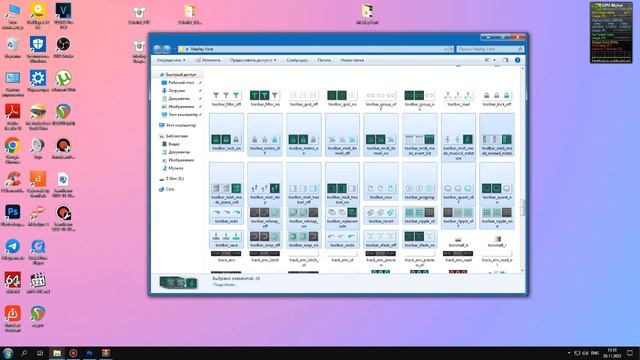Open Photoshop desktop shortcut
This screenshot has width=640, height=360.
(13, 216)
